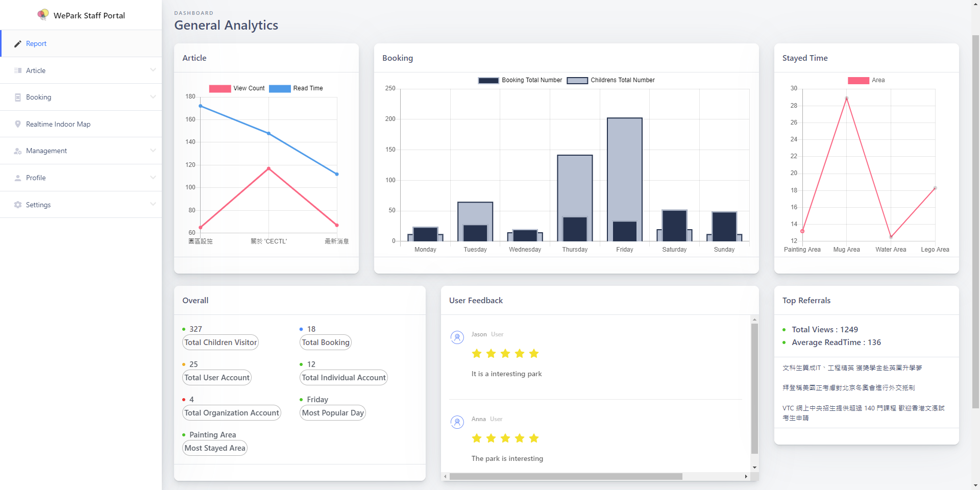The width and height of the screenshot is (980, 490).
Task: Click the Management users icon
Action: point(18,151)
